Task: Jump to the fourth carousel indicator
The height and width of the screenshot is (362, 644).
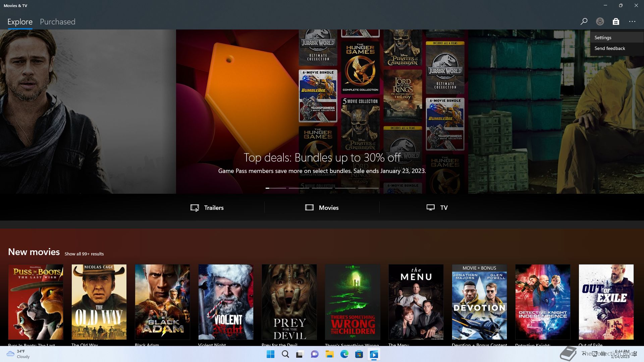Action: click(x=345, y=188)
